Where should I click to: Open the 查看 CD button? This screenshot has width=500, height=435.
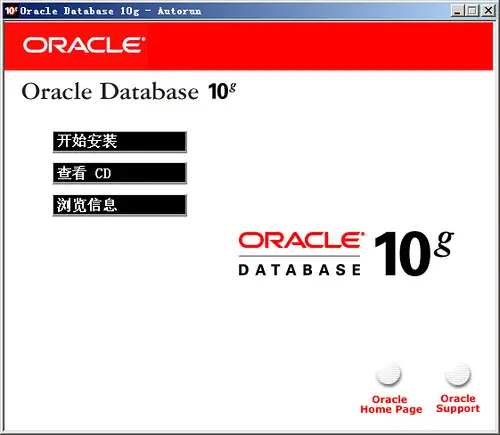pyautogui.click(x=120, y=173)
